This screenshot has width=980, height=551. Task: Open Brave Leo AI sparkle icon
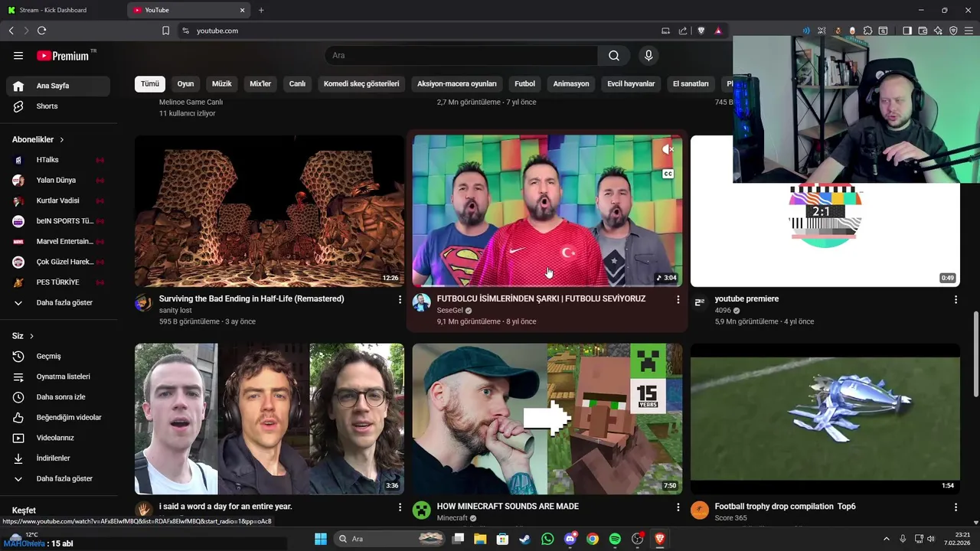[x=938, y=31]
